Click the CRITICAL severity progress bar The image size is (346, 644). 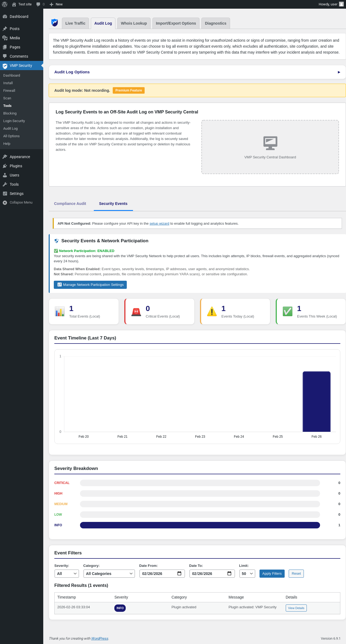200,483
